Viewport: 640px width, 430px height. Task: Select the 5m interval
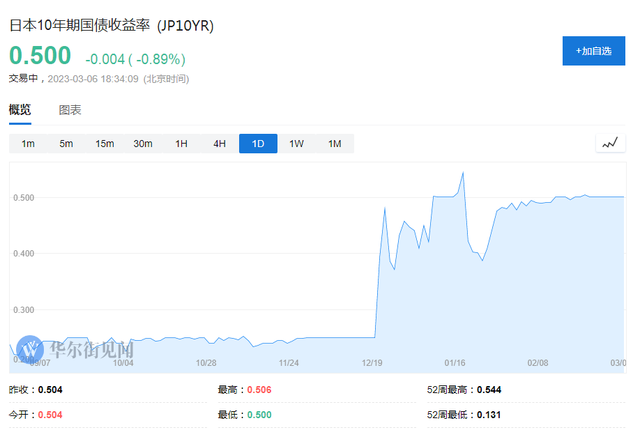tap(66, 144)
